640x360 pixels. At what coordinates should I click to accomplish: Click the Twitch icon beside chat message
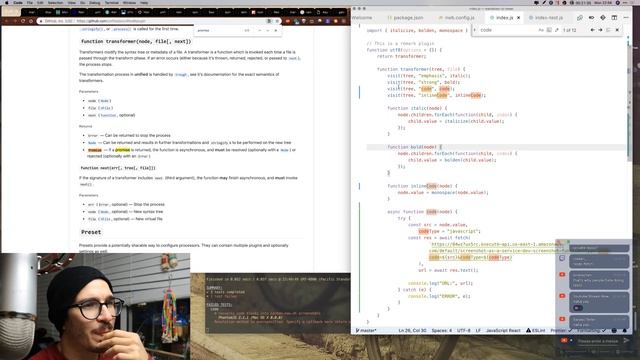[x=562, y=258]
